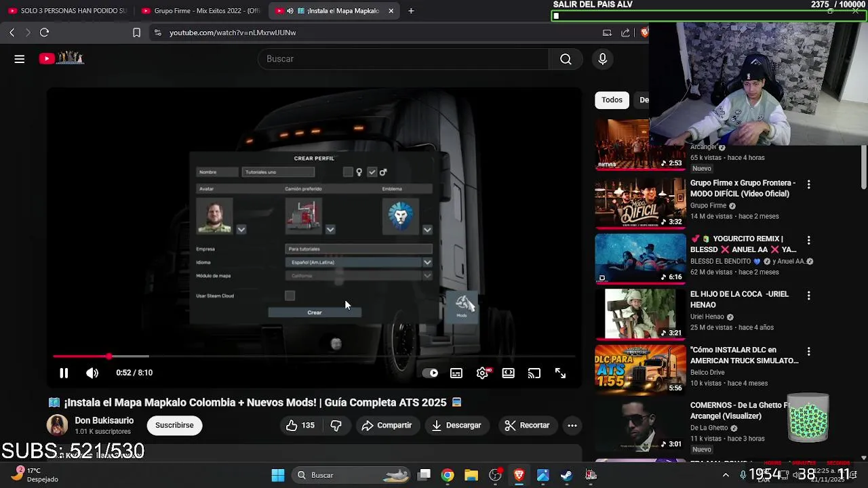Clip the video with Recortar
The height and width of the screenshot is (488, 868).
click(x=527, y=425)
